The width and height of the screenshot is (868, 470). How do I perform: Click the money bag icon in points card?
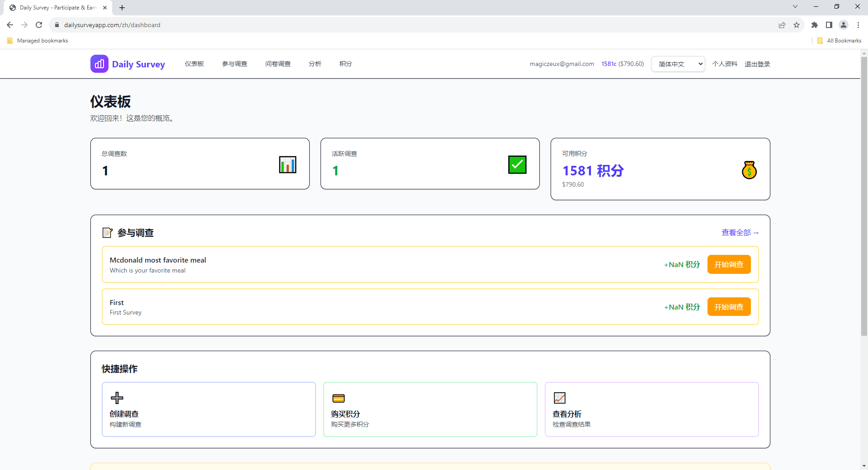(749, 170)
